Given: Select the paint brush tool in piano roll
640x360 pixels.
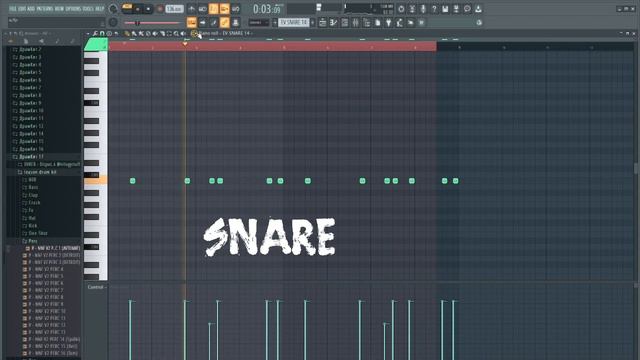Looking at the screenshot, I should coord(134,33).
